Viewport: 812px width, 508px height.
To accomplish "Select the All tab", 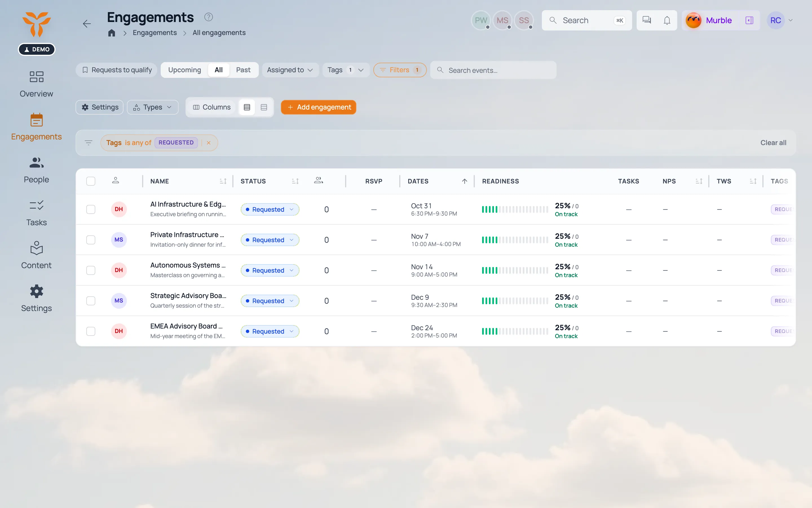I will tap(219, 70).
